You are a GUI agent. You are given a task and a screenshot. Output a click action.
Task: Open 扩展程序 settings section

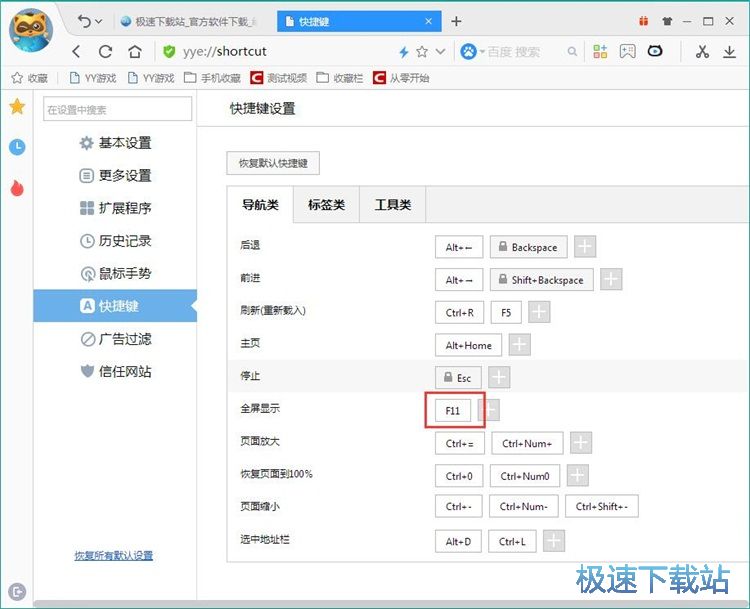[x=115, y=208]
